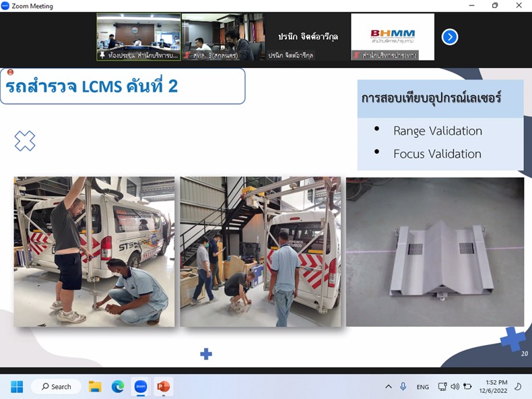Click the network status icon in tray
Viewport: 532px width, 399px height.
tap(442, 387)
